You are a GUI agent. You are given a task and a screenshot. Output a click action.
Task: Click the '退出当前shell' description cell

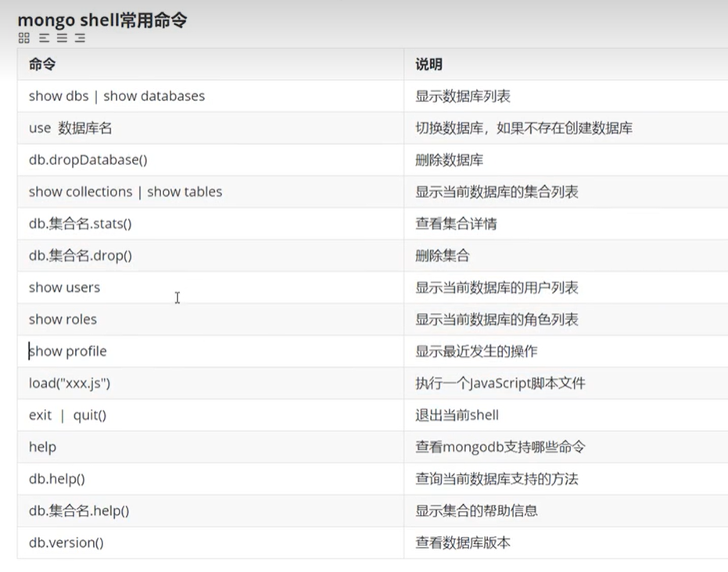[x=566, y=415]
